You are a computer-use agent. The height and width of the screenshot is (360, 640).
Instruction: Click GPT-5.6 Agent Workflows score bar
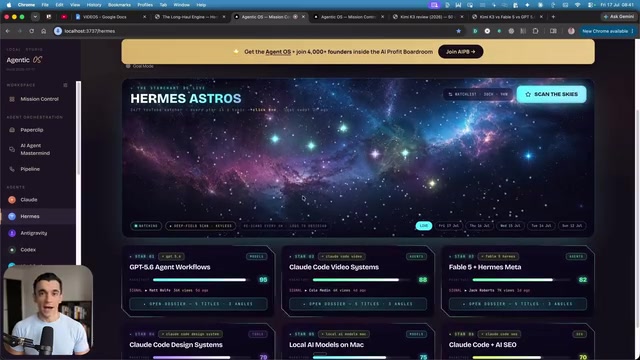coord(201,280)
